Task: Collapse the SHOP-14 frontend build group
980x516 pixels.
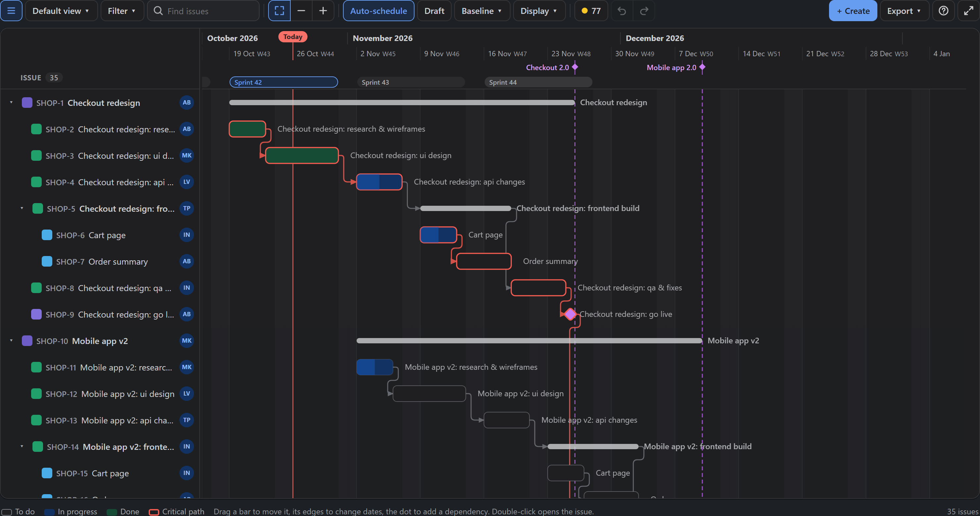Action: 22,447
